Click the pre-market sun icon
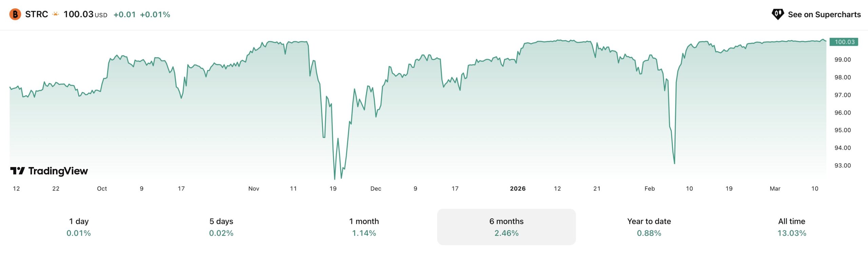This screenshot has width=868, height=253. pos(56,14)
